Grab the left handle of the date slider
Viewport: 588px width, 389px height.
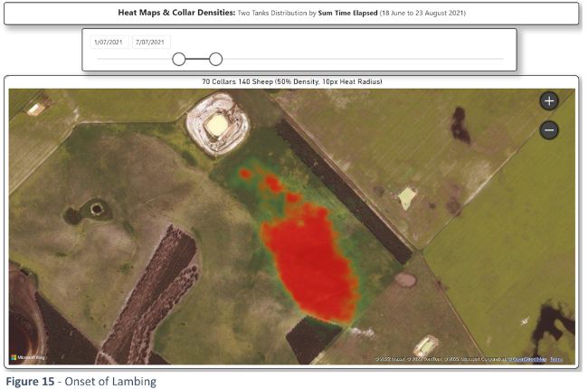[x=179, y=60]
